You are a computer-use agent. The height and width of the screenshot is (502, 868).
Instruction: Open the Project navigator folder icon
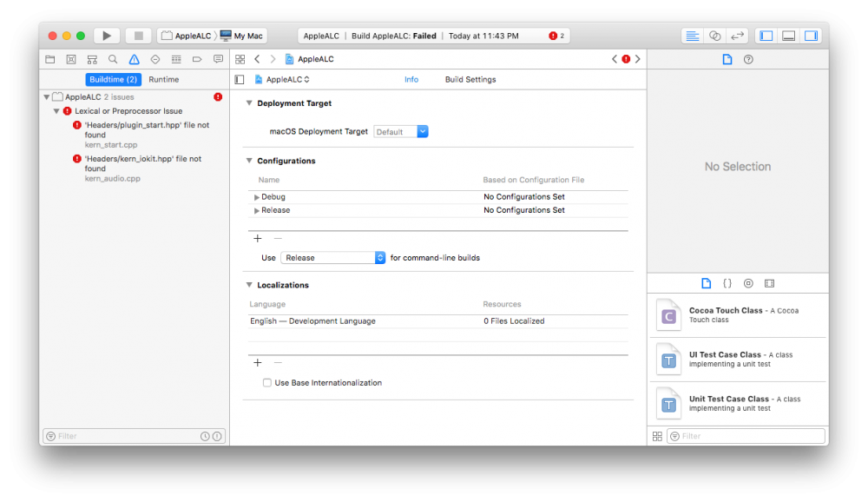point(50,59)
